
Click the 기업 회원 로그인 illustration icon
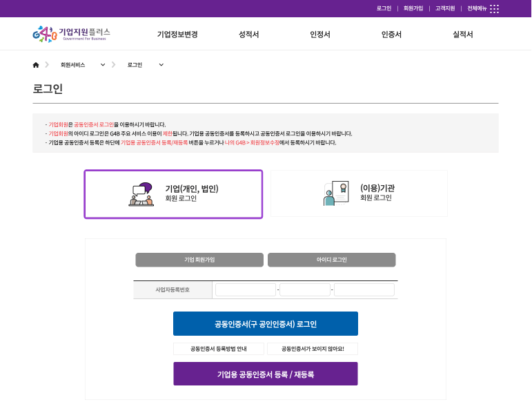click(x=141, y=195)
